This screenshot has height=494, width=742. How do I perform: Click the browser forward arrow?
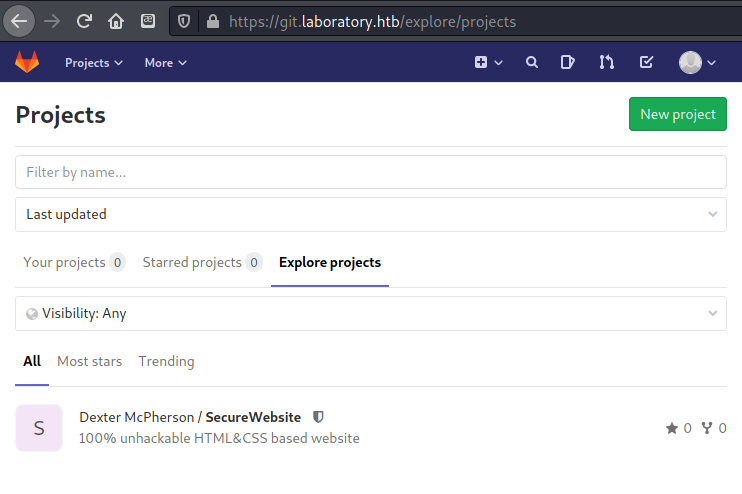pyautogui.click(x=52, y=21)
